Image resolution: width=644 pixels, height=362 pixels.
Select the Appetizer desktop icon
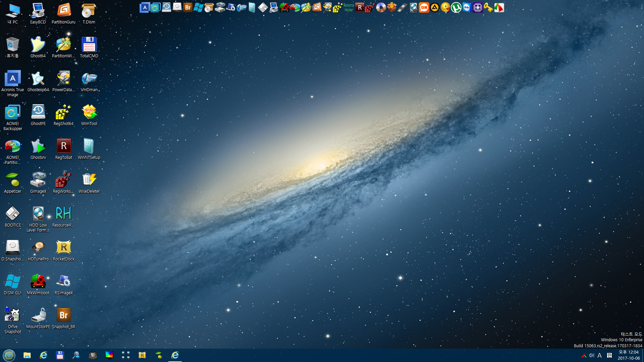[13, 183]
